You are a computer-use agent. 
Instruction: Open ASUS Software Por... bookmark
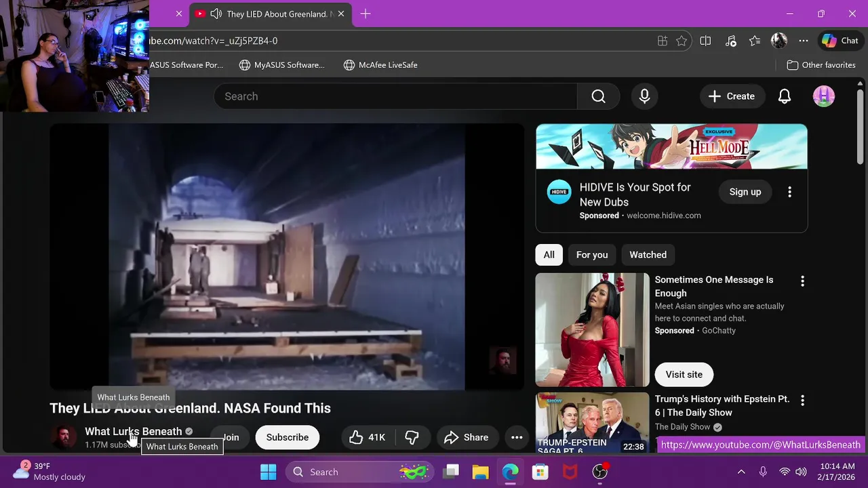186,65
